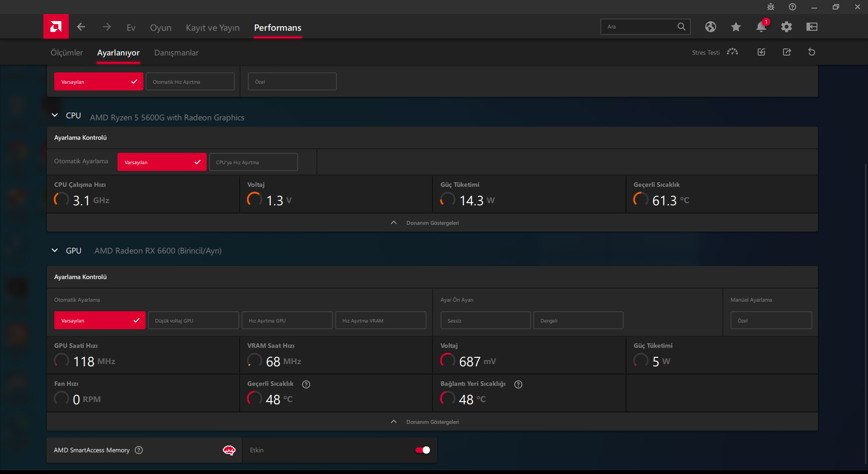Toggle AMD SmartAccess Memory switch

423,450
